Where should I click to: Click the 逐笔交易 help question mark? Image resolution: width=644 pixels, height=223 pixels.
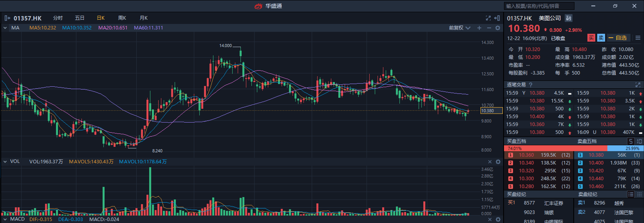tap(530, 85)
